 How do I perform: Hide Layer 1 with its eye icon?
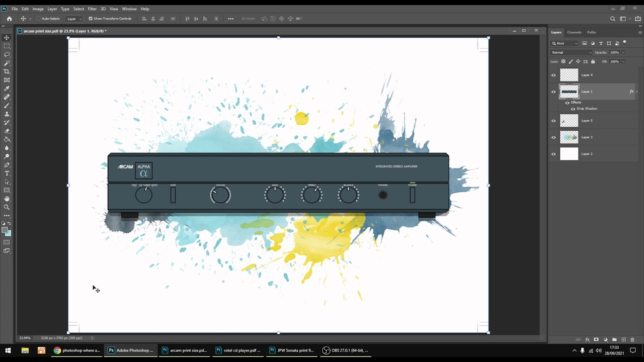[x=553, y=92]
